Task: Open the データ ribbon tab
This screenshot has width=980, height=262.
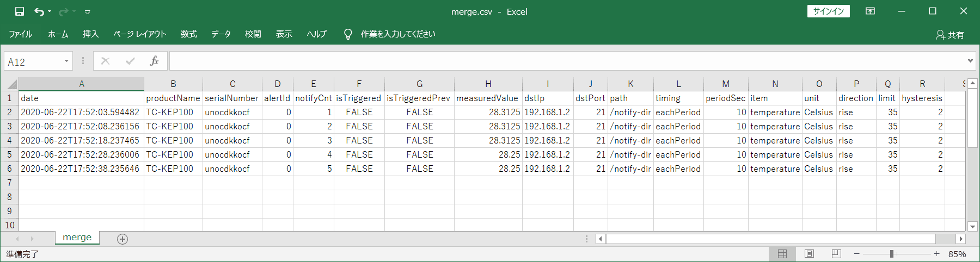Action: coord(221,34)
